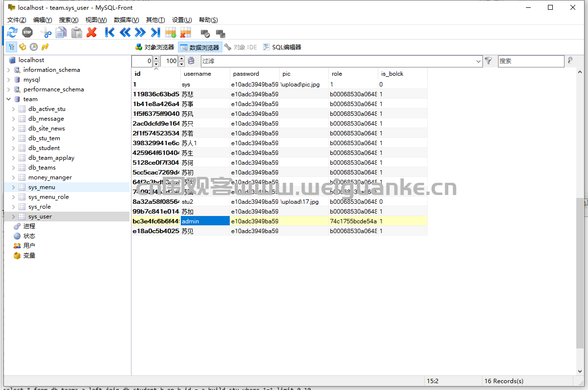Select the sys_menu_role table
Viewport: 588px width, 390px height.
48,197
